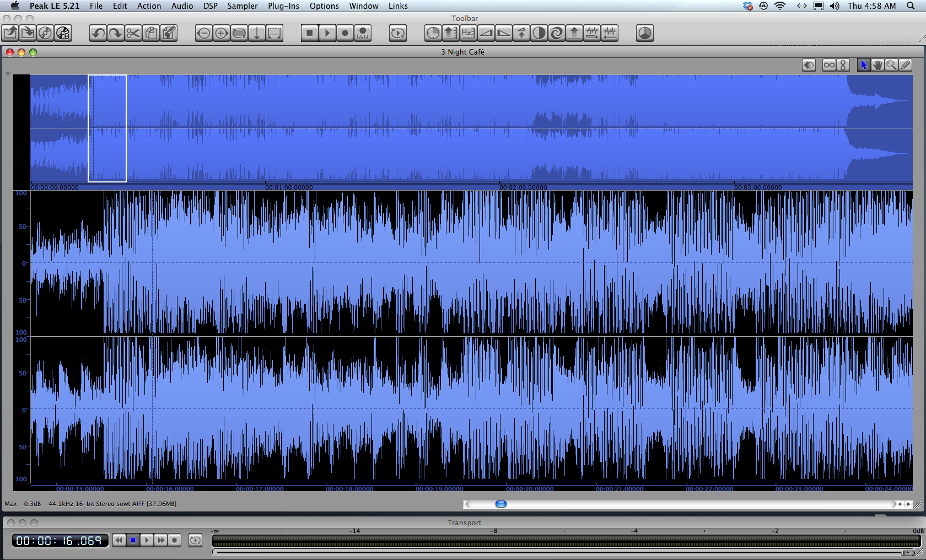Collapse the overview disclosure triangle
Image resolution: width=926 pixels, height=560 pixels.
click(x=8, y=74)
